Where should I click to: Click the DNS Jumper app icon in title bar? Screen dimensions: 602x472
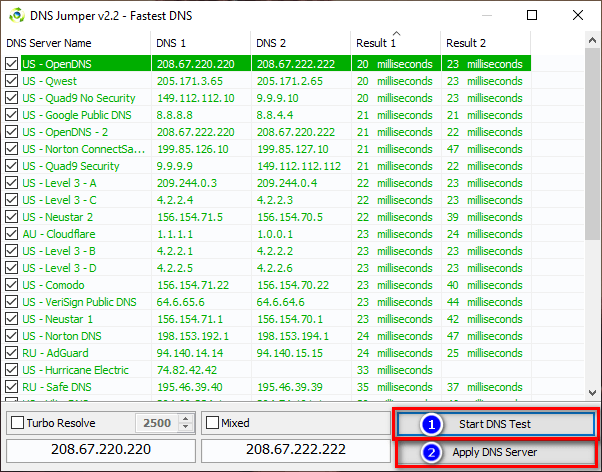click(17, 16)
